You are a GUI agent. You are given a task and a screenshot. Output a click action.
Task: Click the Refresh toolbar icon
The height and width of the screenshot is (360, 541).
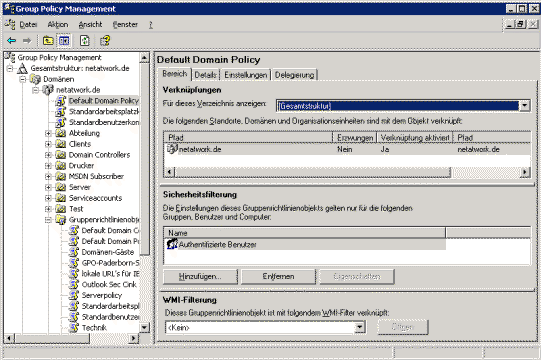click(85, 41)
